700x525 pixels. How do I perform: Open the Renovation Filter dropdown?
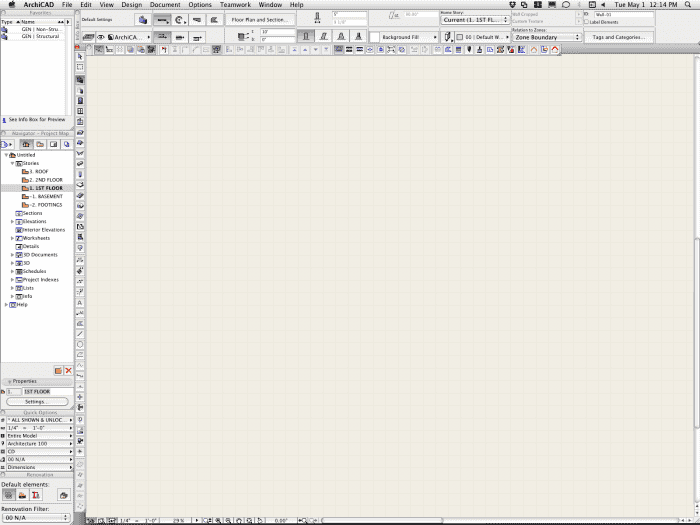[x=36, y=517]
